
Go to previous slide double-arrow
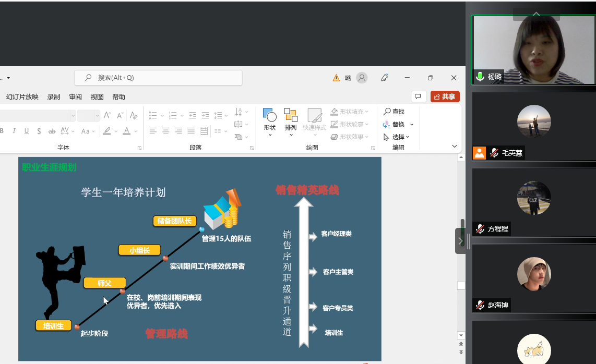461,344
